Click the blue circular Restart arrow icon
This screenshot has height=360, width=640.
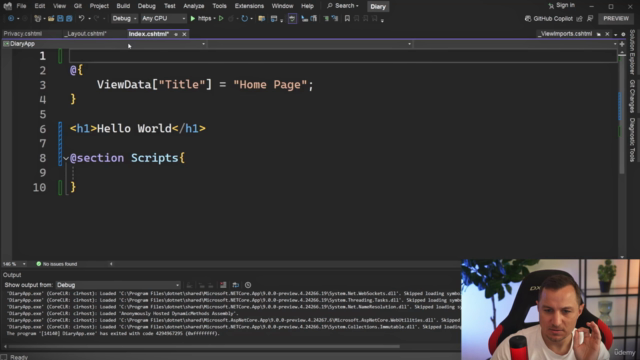pyautogui.click(x=244, y=19)
